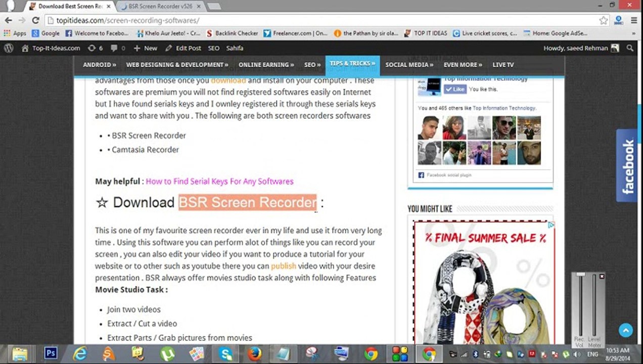
Task: Open the colorful four-square taskbar app
Action: pos(399,353)
